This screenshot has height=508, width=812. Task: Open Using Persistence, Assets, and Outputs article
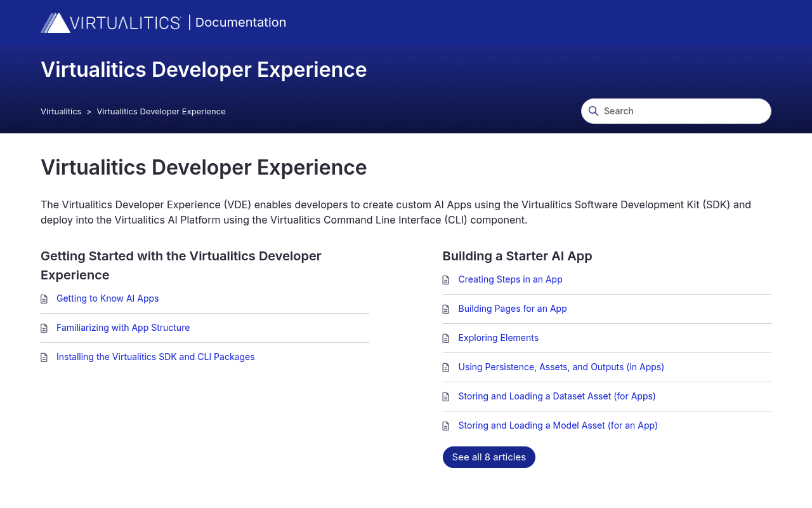(561, 367)
